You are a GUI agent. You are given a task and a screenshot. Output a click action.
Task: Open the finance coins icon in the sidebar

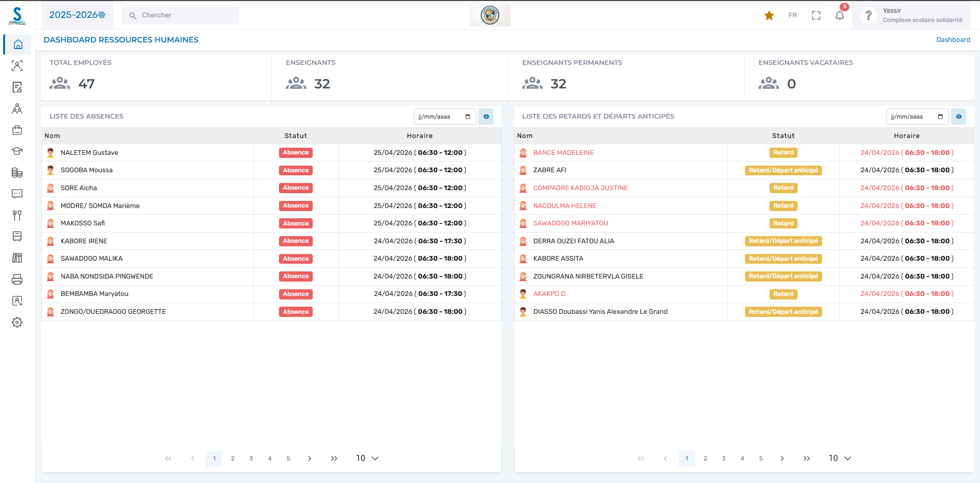point(17,173)
